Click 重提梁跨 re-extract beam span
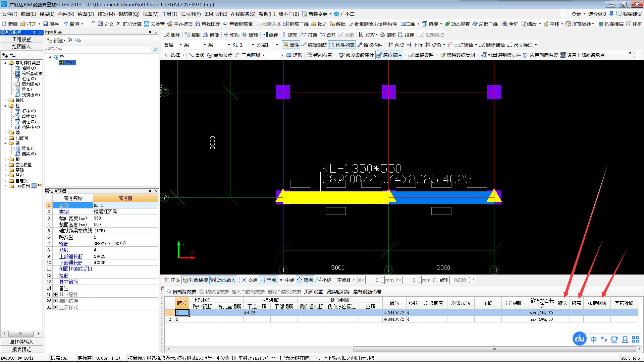The image size is (644, 362). (421, 55)
